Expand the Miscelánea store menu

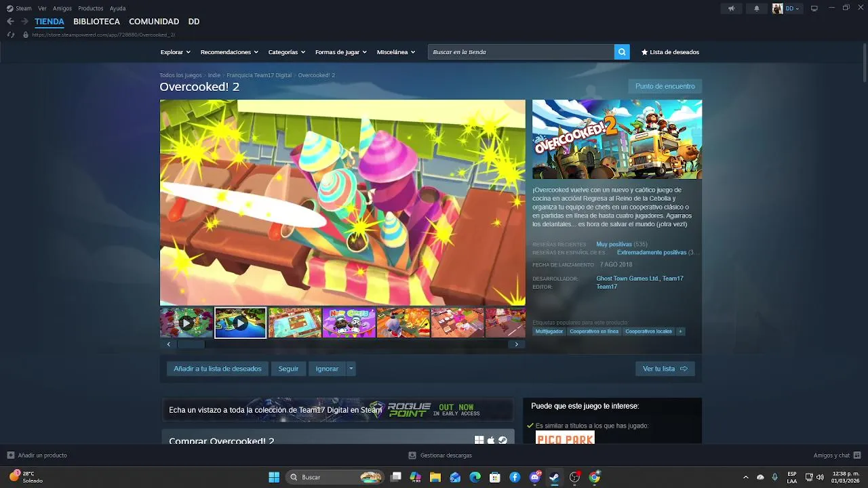click(396, 52)
